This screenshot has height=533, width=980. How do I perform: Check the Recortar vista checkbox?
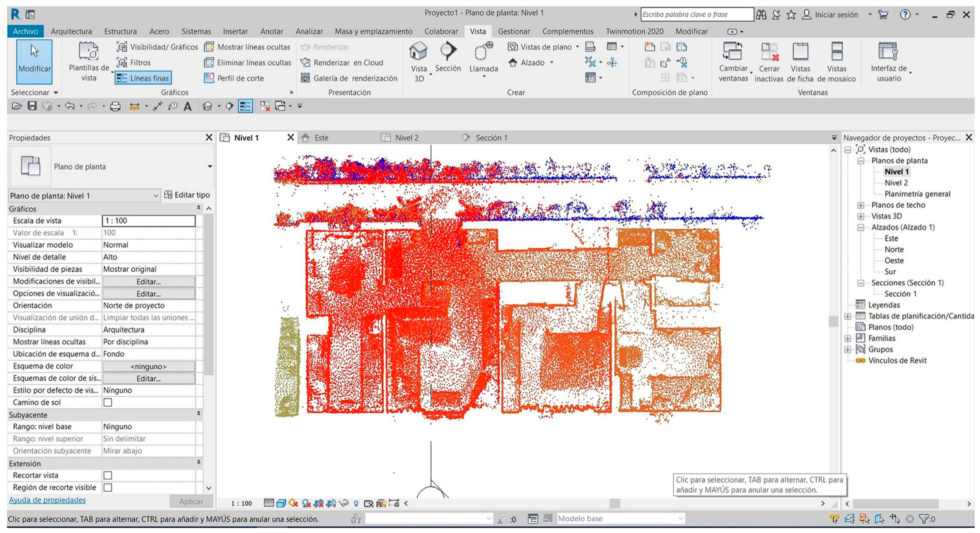[x=108, y=475]
